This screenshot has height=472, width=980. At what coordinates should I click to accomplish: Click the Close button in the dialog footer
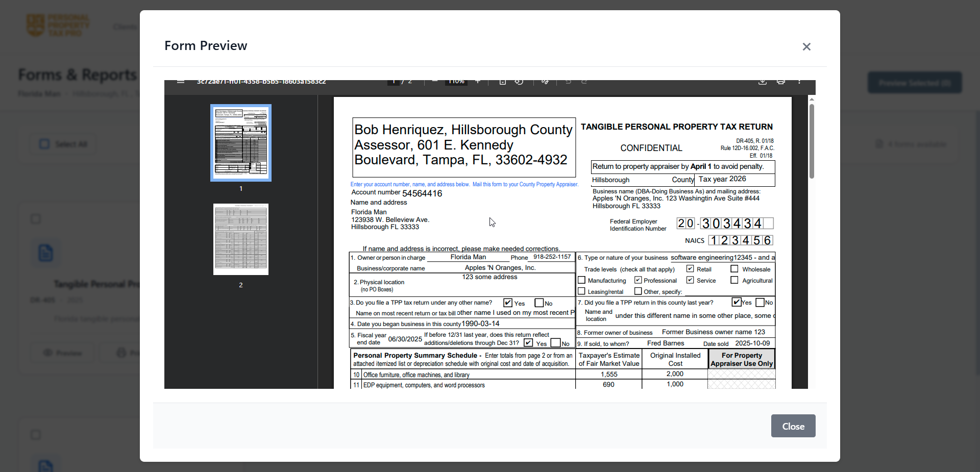793,426
